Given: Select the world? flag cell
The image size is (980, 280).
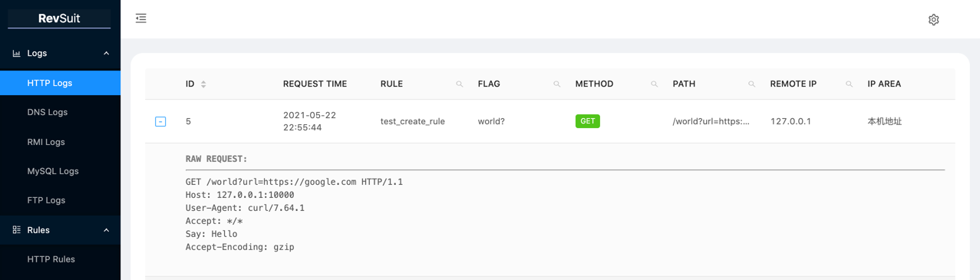Looking at the screenshot, I should 491,121.
